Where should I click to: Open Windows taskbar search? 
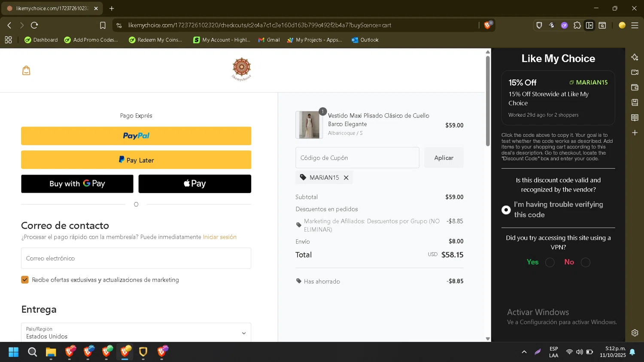[32, 352]
